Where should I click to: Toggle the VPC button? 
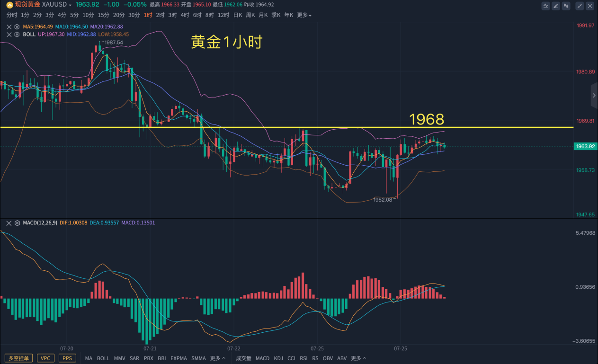tap(45, 358)
